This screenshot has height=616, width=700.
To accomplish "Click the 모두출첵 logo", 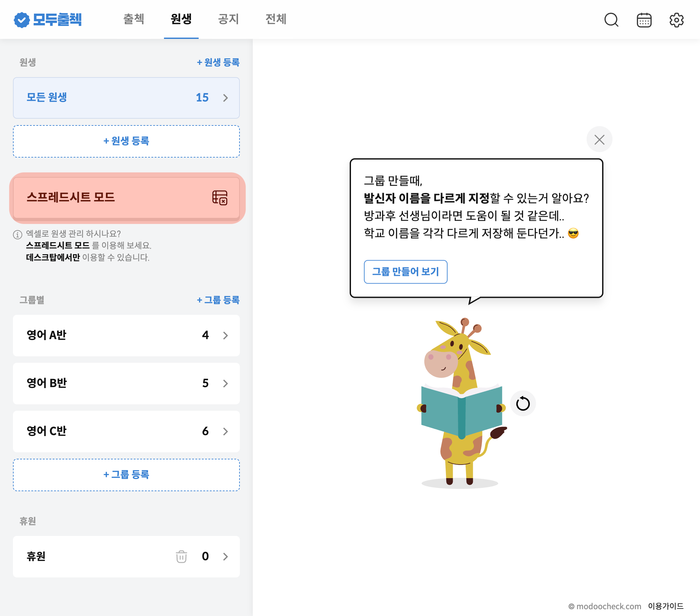I will (48, 19).
